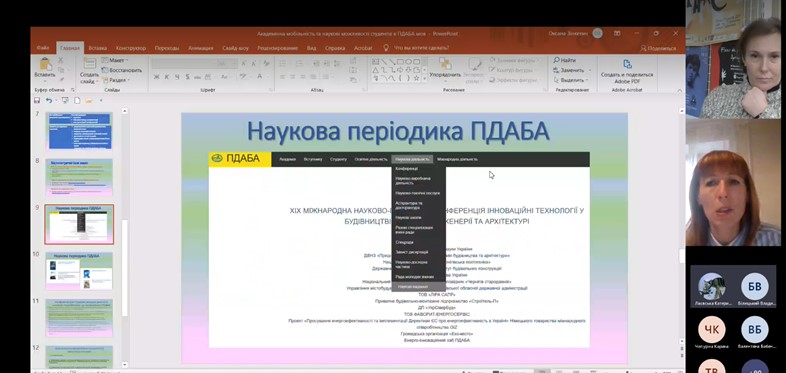Toggle bold Ж formatting button

(157, 77)
